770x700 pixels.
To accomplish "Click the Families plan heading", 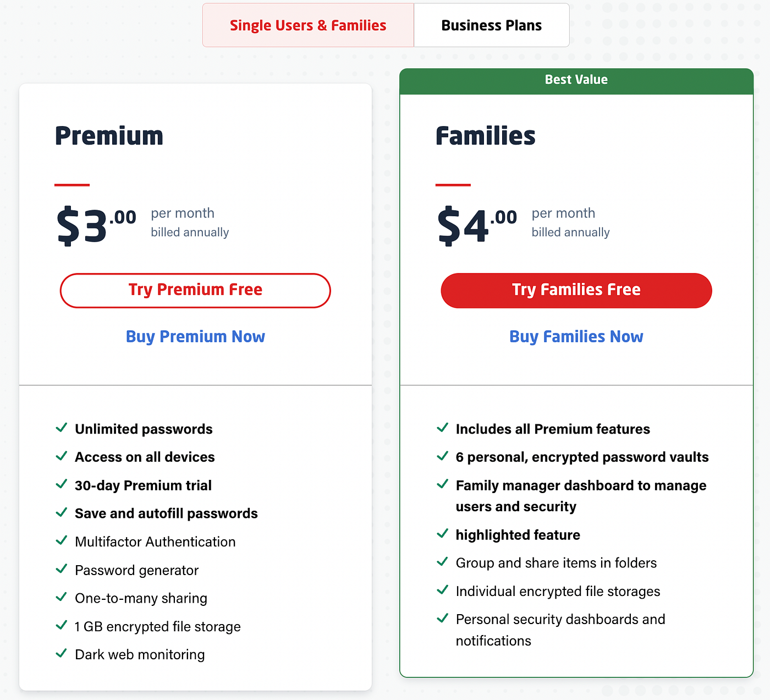I will click(485, 136).
